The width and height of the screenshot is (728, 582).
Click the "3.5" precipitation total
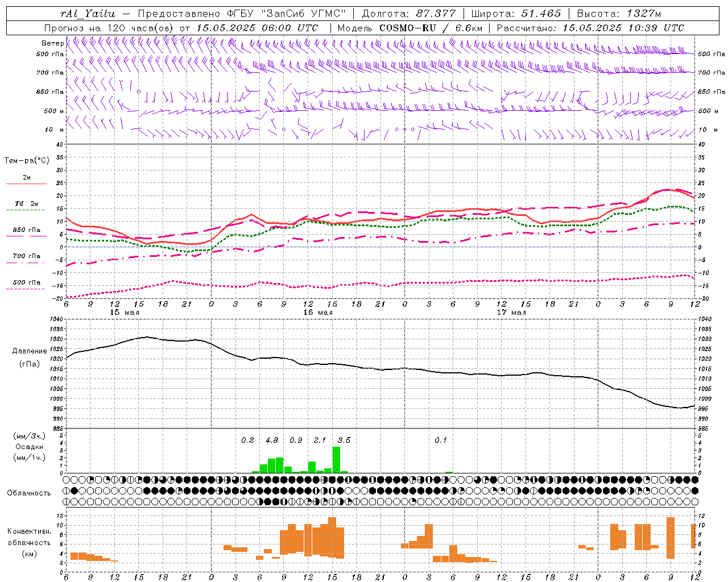(344, 440)
